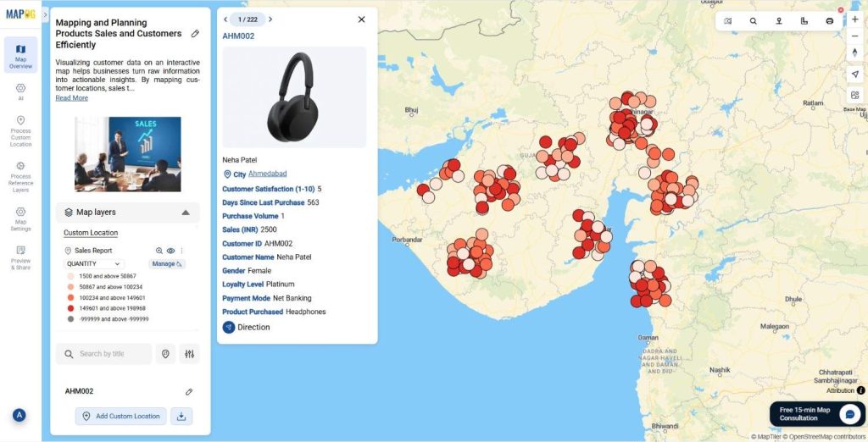The width and height of the screenshot is (868, 442).
Task: Click the gray -999999 legend swatch
Action: click(x=70, y=319)
